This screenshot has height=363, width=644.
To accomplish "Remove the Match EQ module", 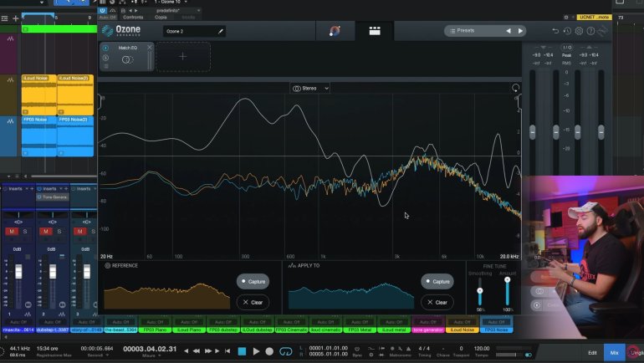I will click(150, 48).
